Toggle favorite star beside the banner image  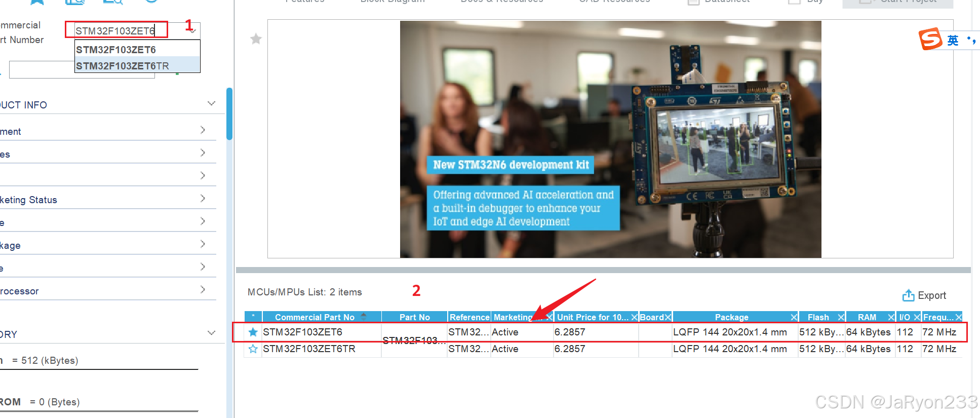pos(256,39)
